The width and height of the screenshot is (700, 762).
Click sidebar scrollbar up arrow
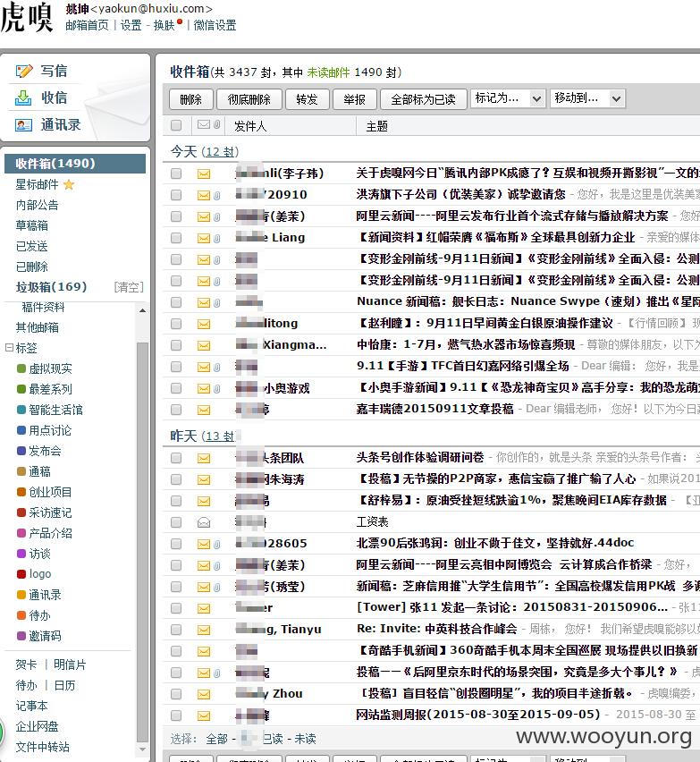(x=142, y=310)
